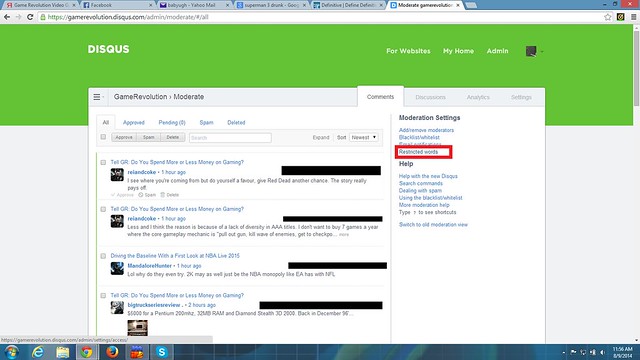640x360 pixels.
Task: Mark first reiandcoke comment as Spam
Action: point(147,195)
